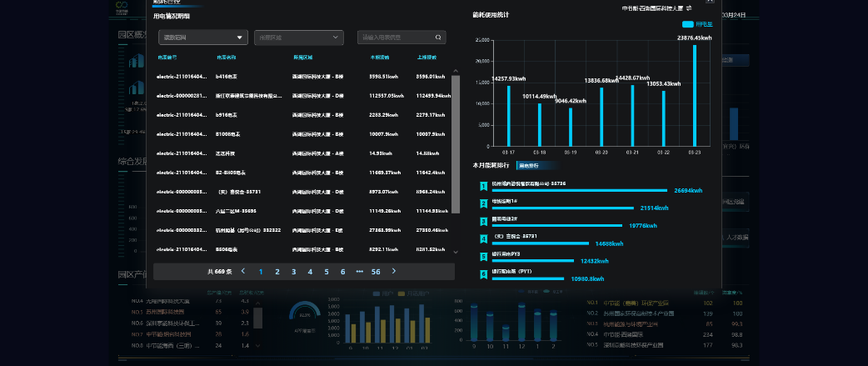The height and width of the screenshot is (366, 868).
Task: Click the 11144.93kwh previous reading cell
Action: click(432, 211)
